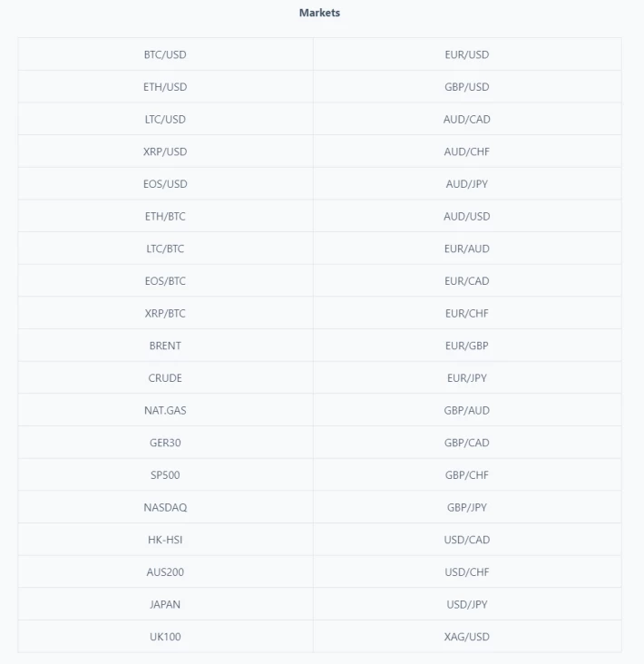Click the EUR/USD market entry
Viewport: 644px width, 664px height.
coord(467,54)
